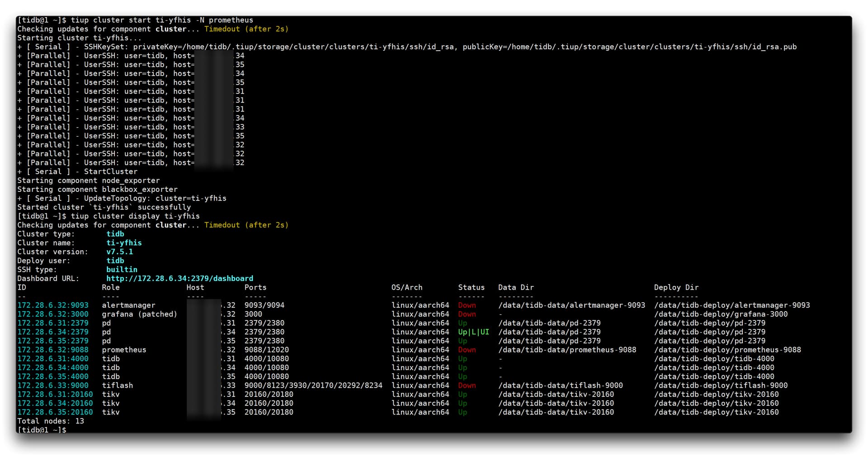
Task: Click 'Started cluster `ti-yfhis` successfully' line
Action: pos(104,207)
